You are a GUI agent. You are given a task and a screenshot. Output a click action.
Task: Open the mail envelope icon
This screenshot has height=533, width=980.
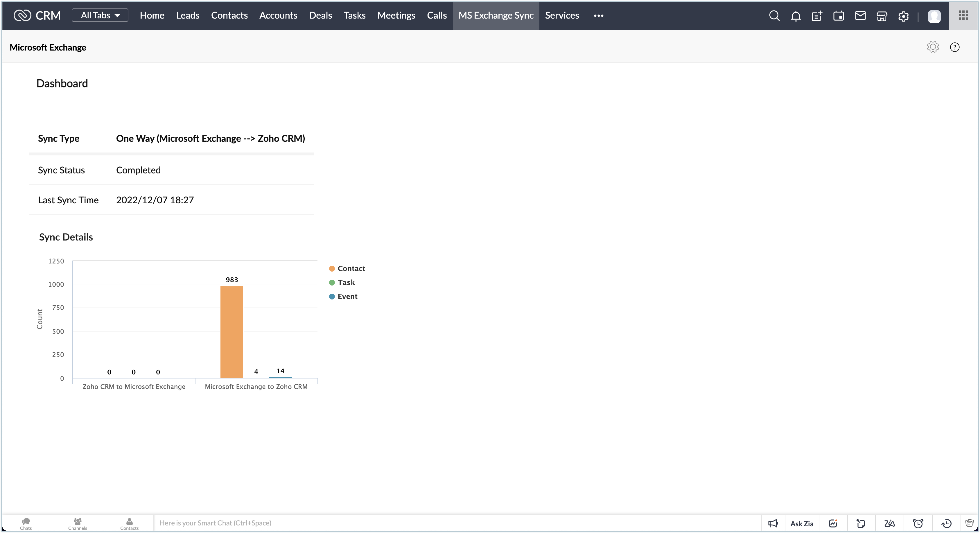pyautogui.click(x=860, y=16)
